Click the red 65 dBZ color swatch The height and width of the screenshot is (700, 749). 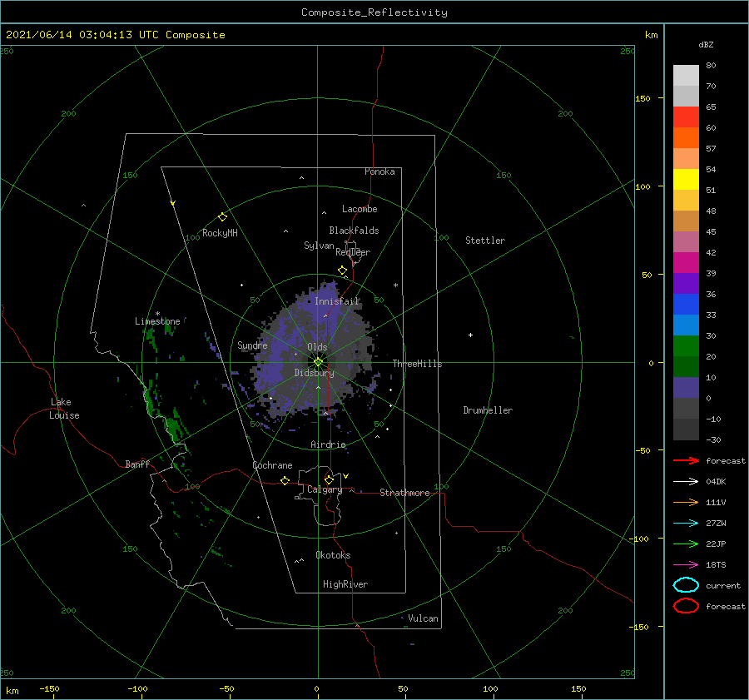[x=686, y=117]
